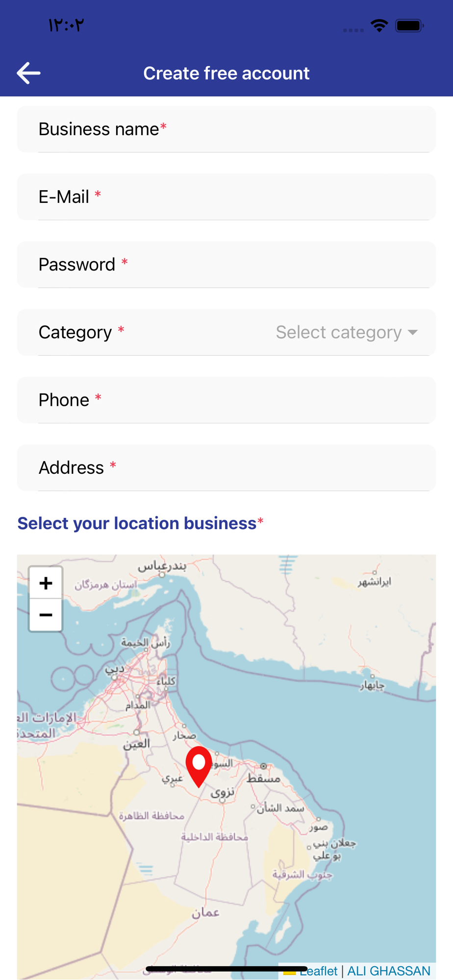Focus the Address input field
The height and width of the screenshot is (980, 453).
tap(226, 467)
